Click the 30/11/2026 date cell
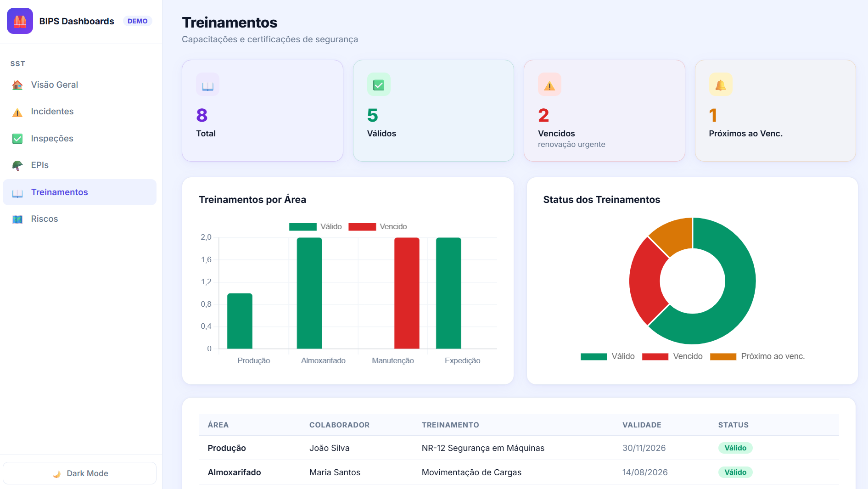The image size is (868, 489). [644, 448]
